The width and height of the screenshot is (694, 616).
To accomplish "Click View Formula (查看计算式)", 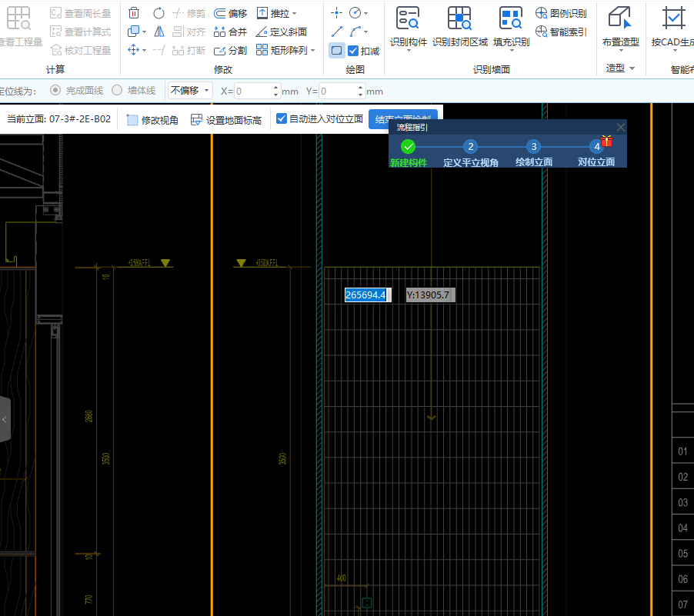I will click(x=81, y=32).
